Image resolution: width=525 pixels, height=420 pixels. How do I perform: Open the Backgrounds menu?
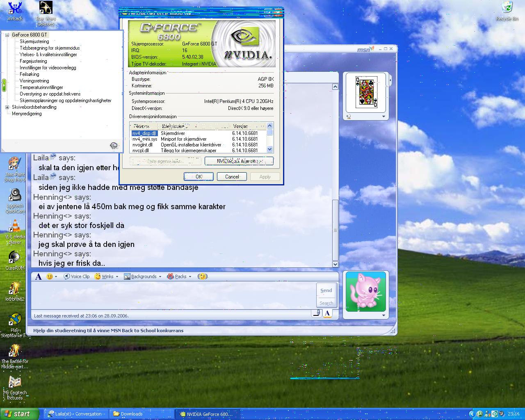click(143, 276)
